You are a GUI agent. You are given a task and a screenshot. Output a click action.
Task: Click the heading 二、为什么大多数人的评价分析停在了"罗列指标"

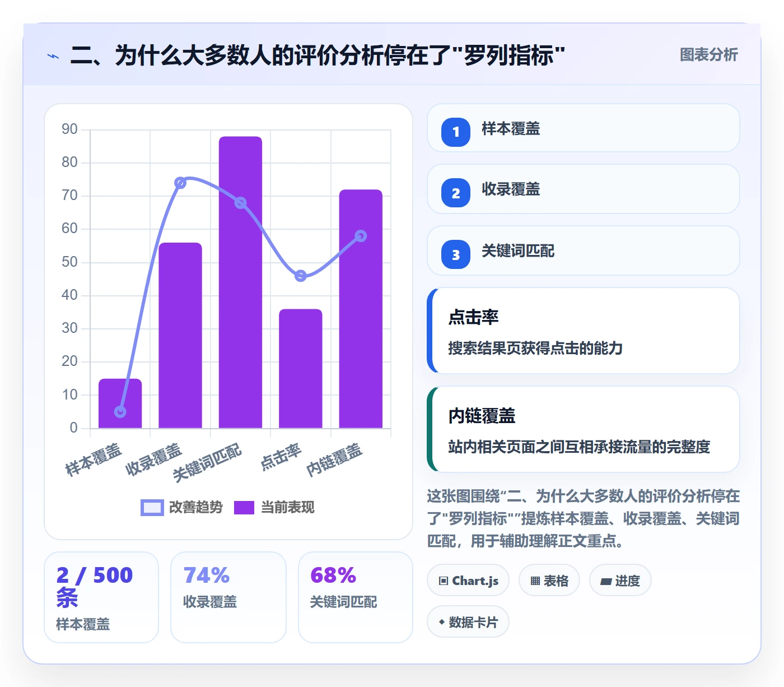(318, 55)
